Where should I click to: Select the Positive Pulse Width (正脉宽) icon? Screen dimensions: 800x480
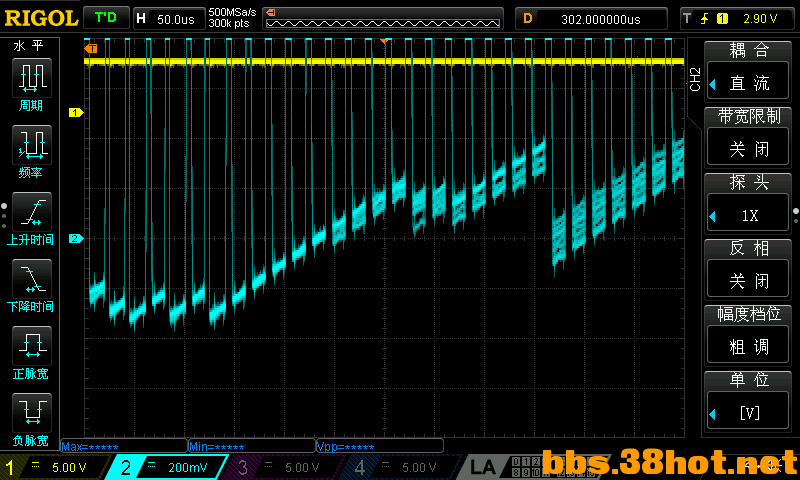click(32, 345)
